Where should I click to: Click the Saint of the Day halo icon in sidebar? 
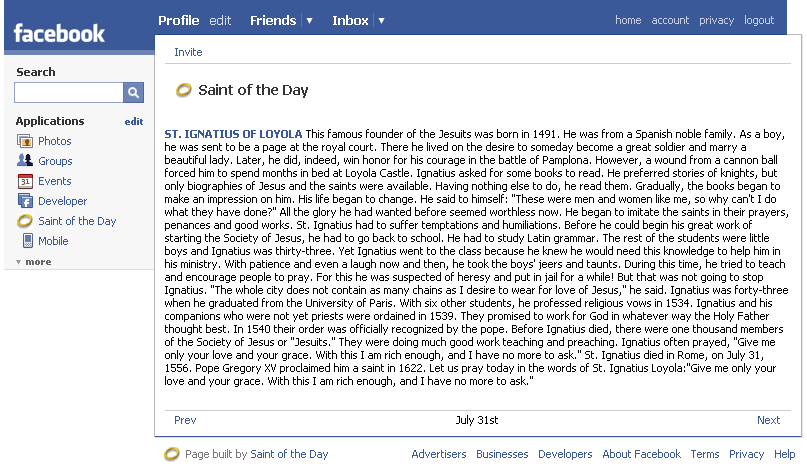pyautogui.click(x=26, y=221)
